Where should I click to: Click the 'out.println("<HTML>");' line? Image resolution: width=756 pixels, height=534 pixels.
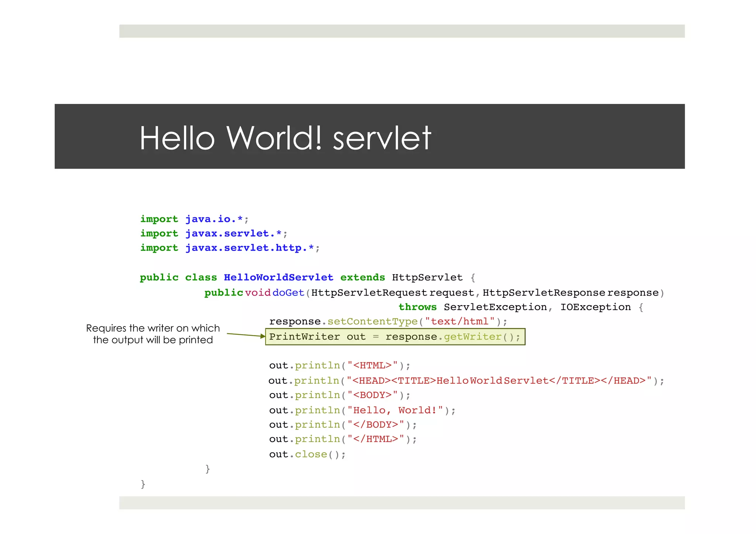point(340,366)
